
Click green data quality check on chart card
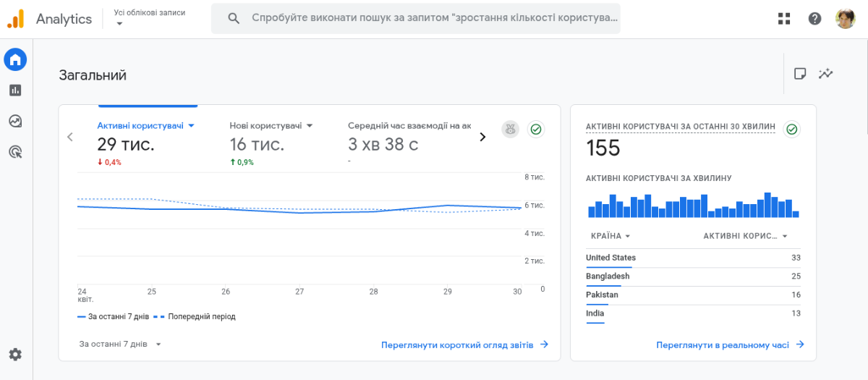[536, 130]
